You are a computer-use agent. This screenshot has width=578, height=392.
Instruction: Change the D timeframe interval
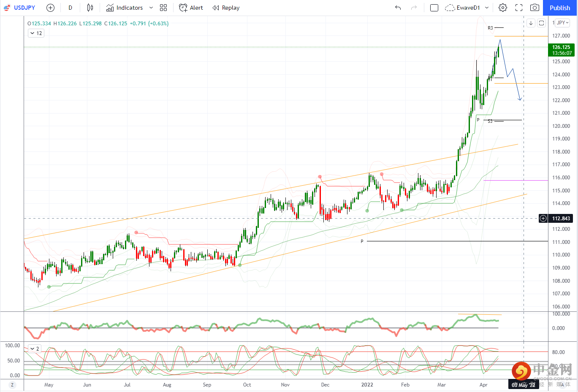coord(70,8)
